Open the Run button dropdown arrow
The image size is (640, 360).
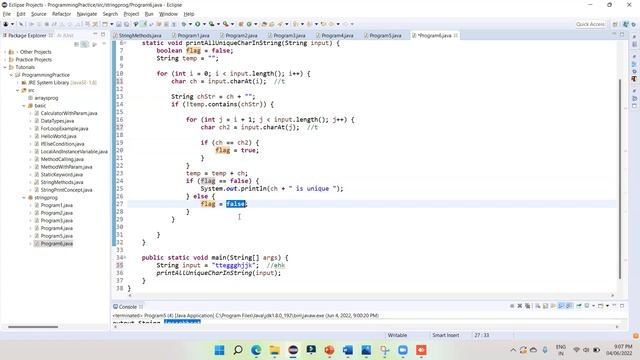click(x=204, y=24)
